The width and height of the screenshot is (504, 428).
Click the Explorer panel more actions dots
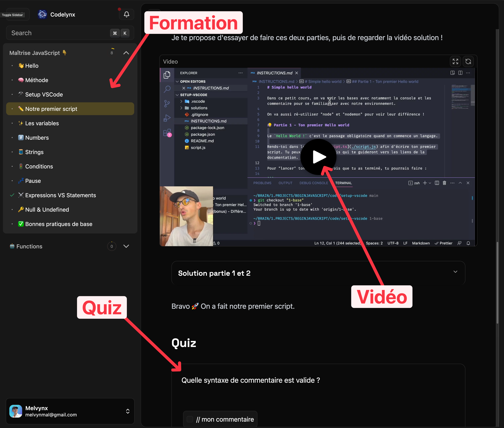(x=241, y=73)
